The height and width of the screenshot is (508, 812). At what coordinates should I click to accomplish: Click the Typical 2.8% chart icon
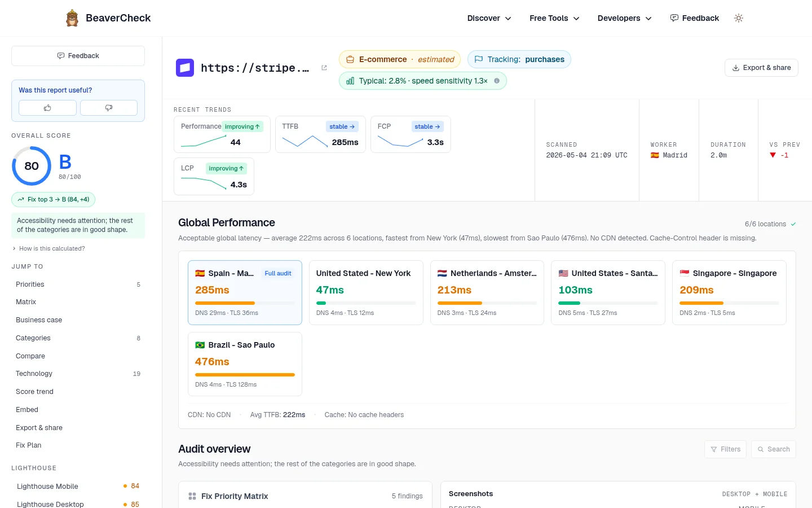(x=350, y=81)
